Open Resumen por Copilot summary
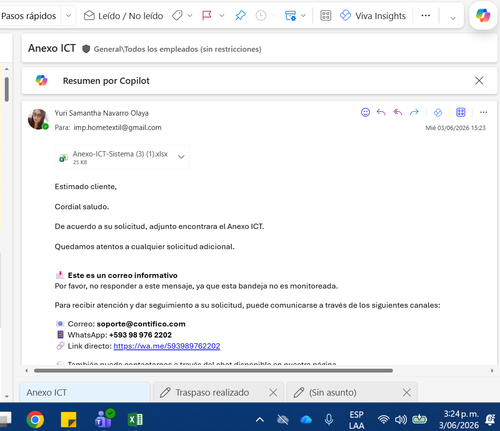The image size is (500, 431). point(106,81)
